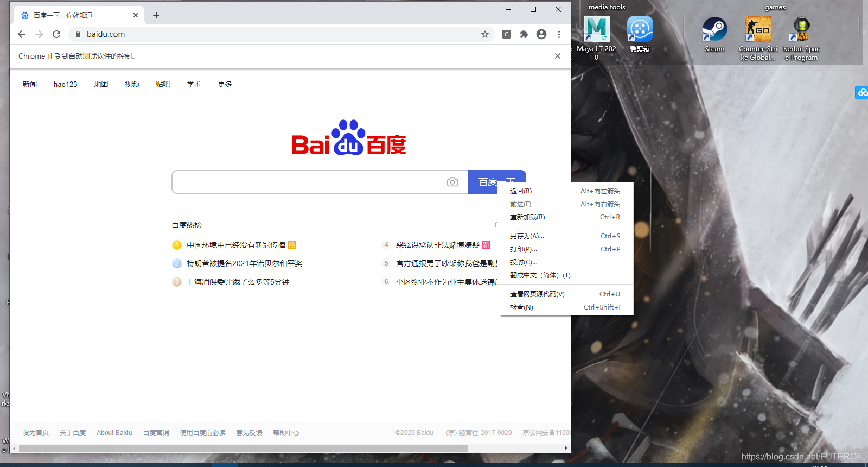
Task: Select 返回(B) in context menu
Action: coord(565,191)
